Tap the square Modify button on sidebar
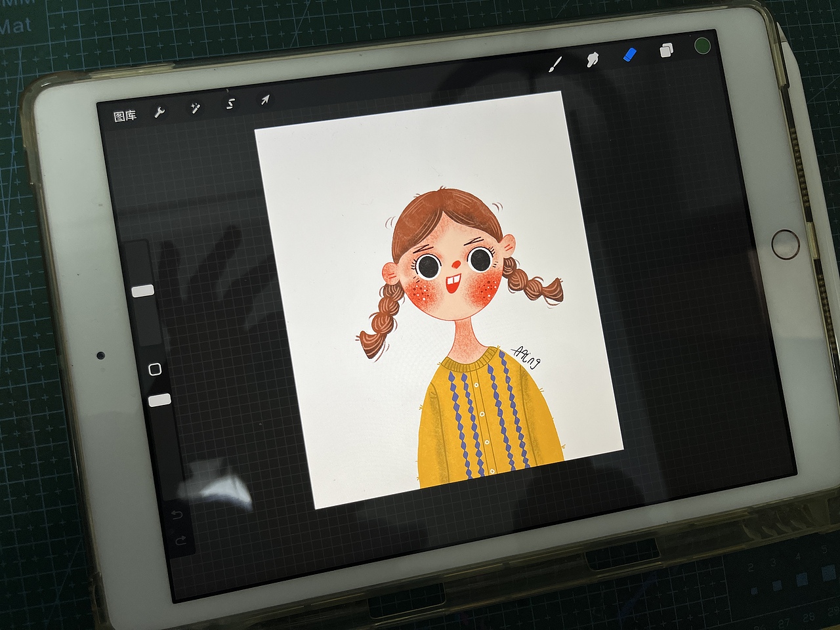Screen dimensions: 840x630 tap(155, 369)
